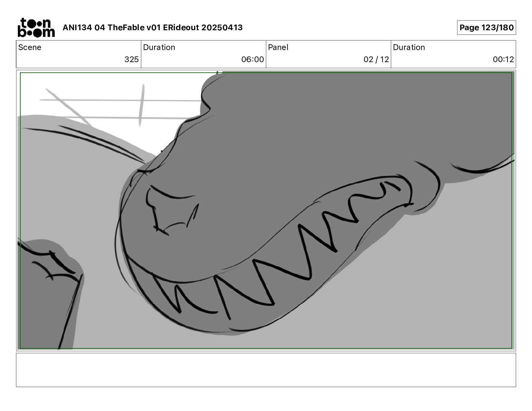Select the scene number '325'
Viewport: 532px width, 411px height.
(131, 59)
